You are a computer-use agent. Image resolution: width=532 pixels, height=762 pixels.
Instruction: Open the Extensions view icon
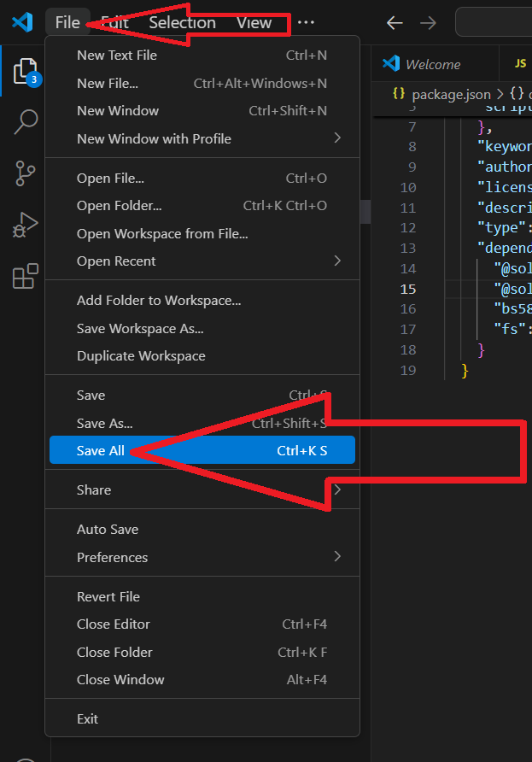pyautogui.click(x=26, y=276)
